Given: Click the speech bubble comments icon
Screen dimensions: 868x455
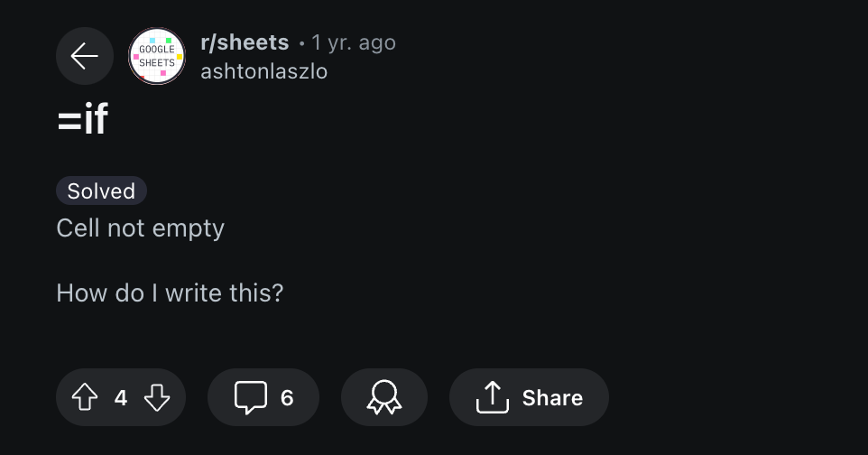Looking at the screenshot, I should (250, 397).
